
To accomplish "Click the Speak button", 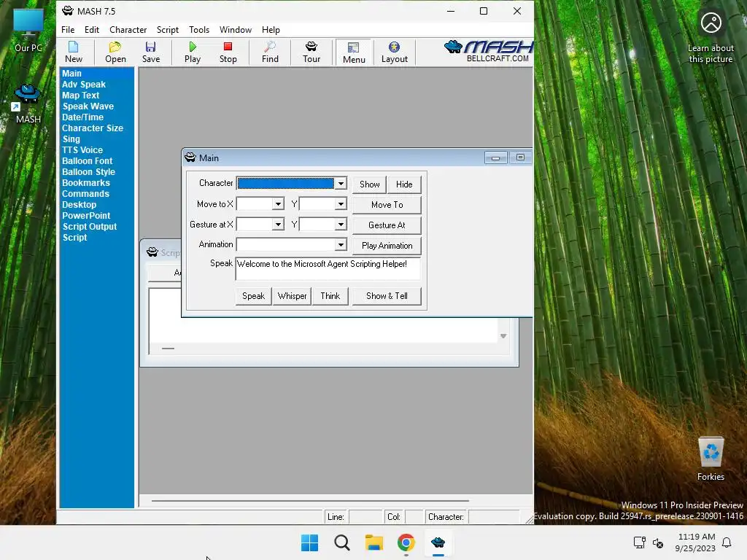I will click(253, 296).
